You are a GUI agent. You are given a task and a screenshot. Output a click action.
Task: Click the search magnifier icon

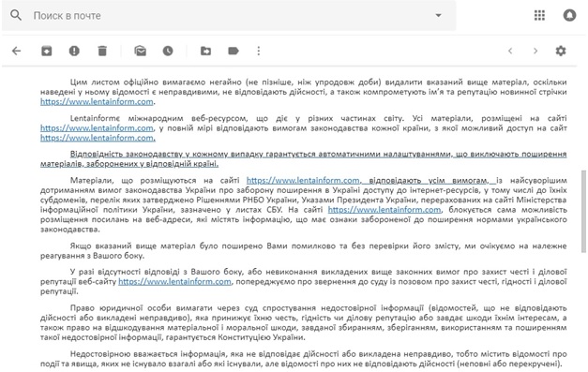pos(16,15)
